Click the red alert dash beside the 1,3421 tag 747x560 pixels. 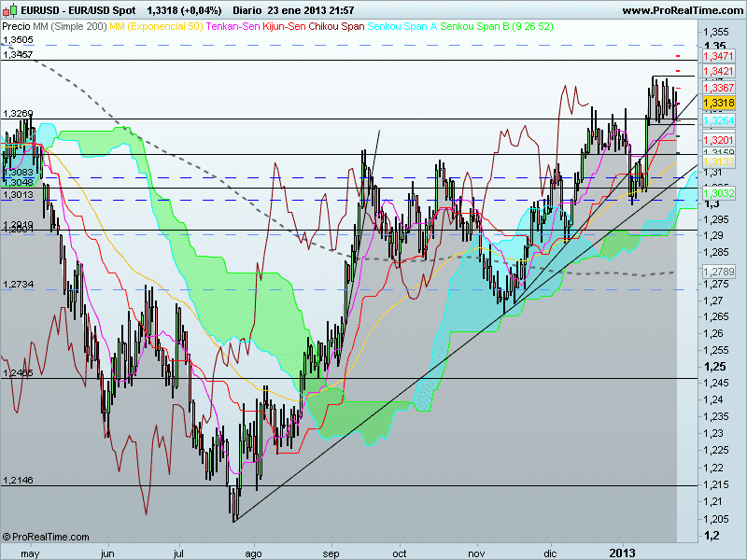(x=677, y=71)
